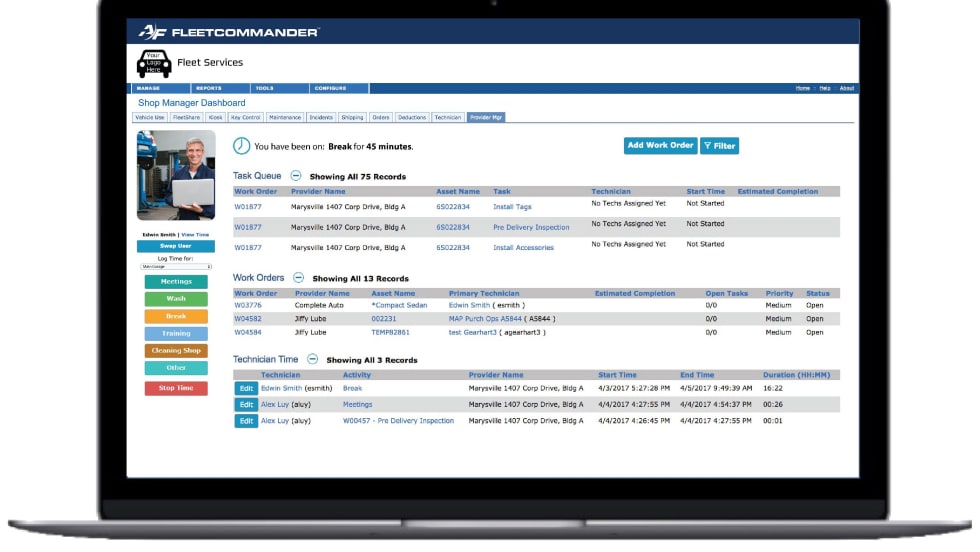Log time to orange Break button
980x552 pixels.
[176, 316]
